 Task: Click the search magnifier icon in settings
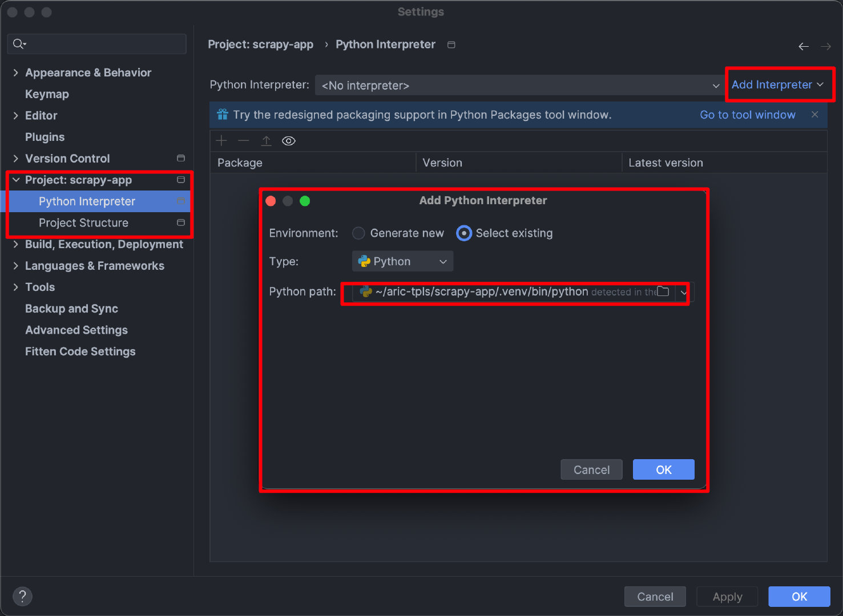(19, 44)
